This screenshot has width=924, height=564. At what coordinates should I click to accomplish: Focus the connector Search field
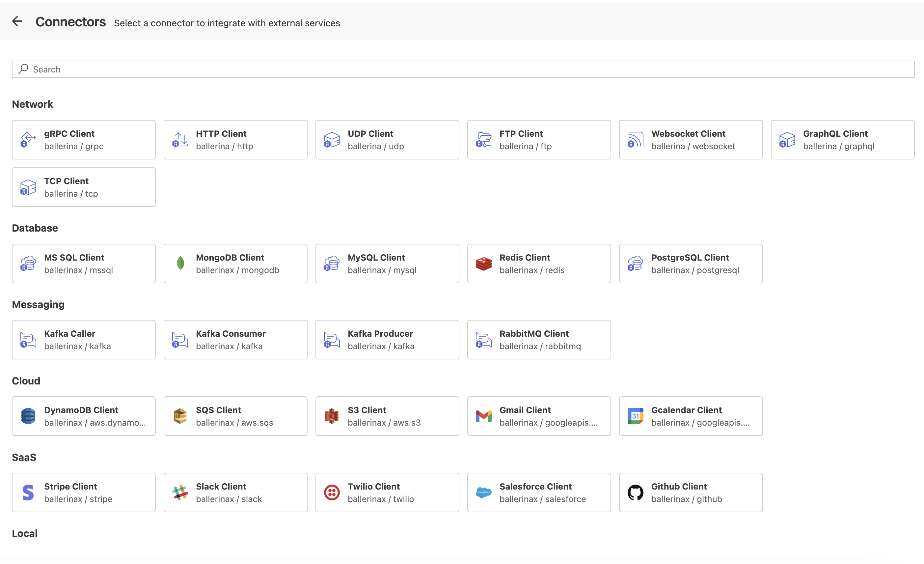tap(463, 70)
